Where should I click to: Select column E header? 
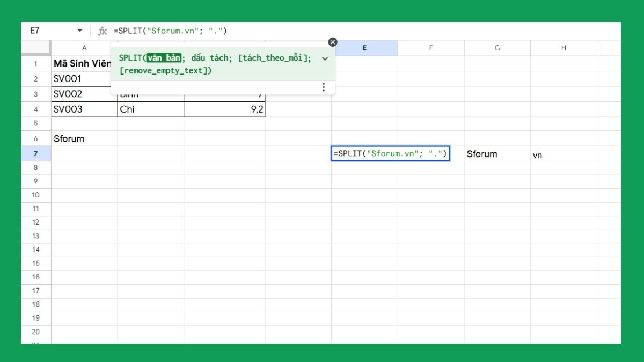pyautogui.click(x=364, y=48)
